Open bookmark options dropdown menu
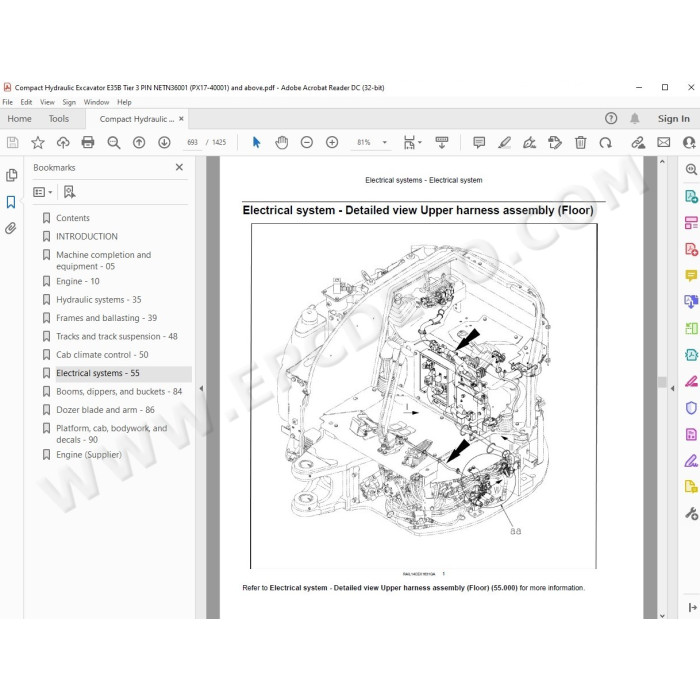Image resolution: width=700 pixels, height=700 pixels. [42, 192]
